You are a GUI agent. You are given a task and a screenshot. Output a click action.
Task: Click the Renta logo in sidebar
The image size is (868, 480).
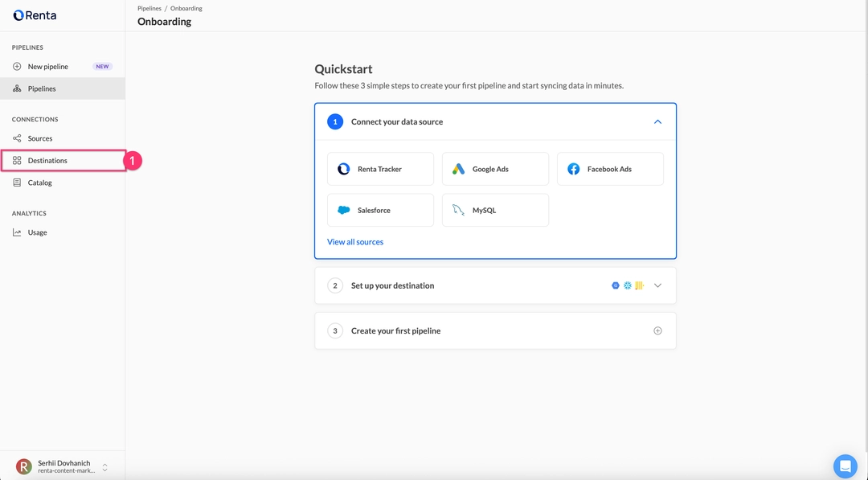[x=35, y=15]
